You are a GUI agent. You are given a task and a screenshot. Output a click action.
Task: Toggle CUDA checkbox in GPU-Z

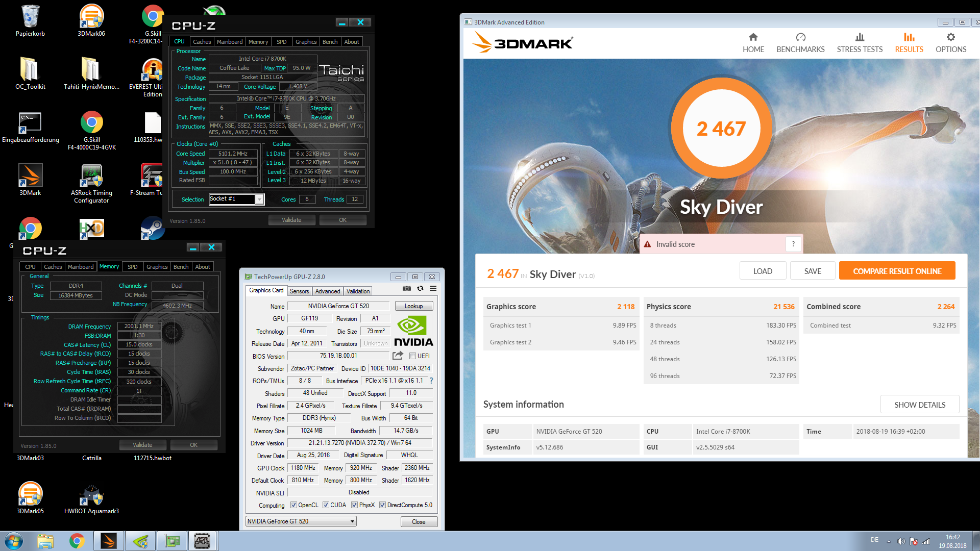(x=326, y=505)
